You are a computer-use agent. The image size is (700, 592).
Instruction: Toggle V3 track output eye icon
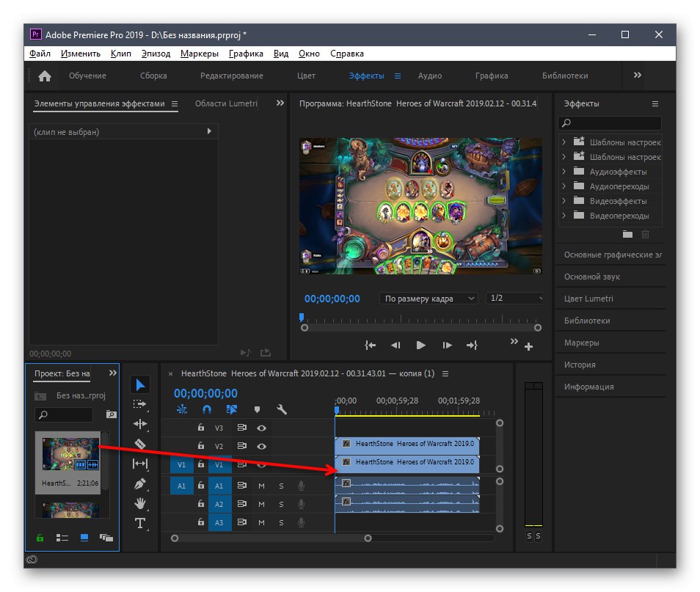261,428
